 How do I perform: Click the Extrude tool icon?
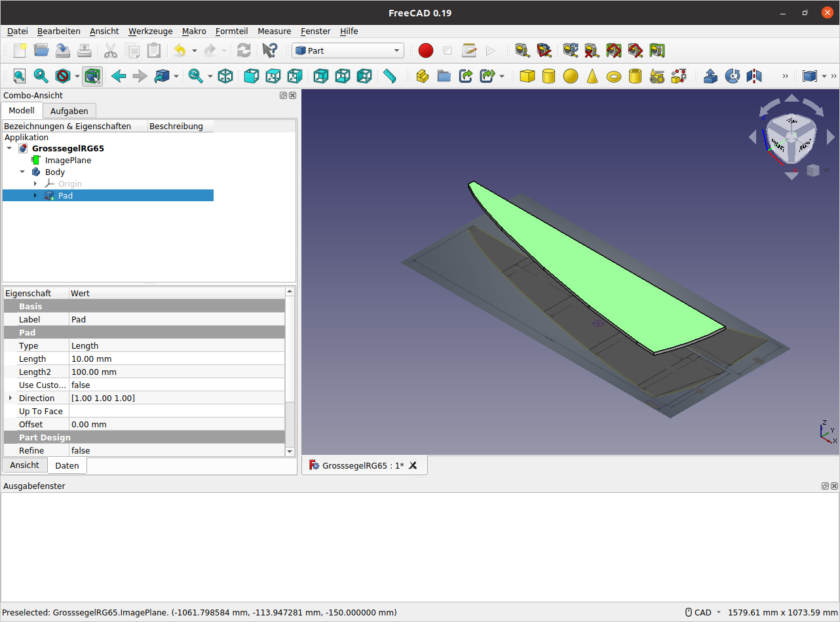pos(710,76)
